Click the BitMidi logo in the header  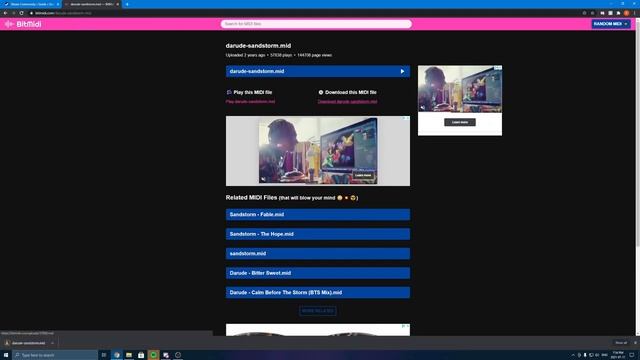coord(23,24)
